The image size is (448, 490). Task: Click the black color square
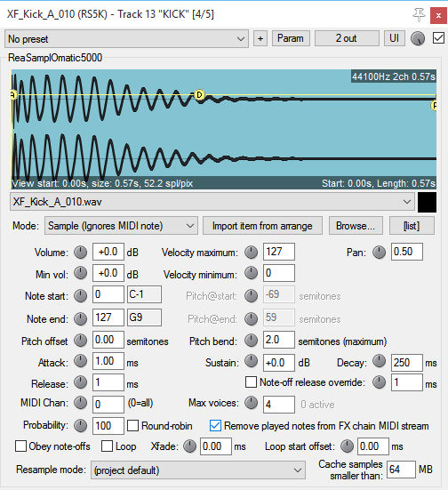tap(427, 202)
